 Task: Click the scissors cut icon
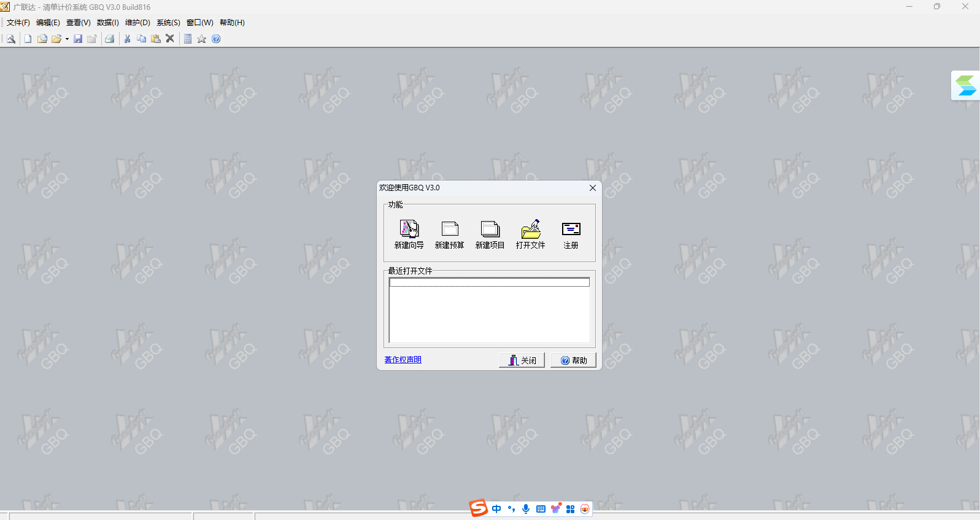[128, 39]
